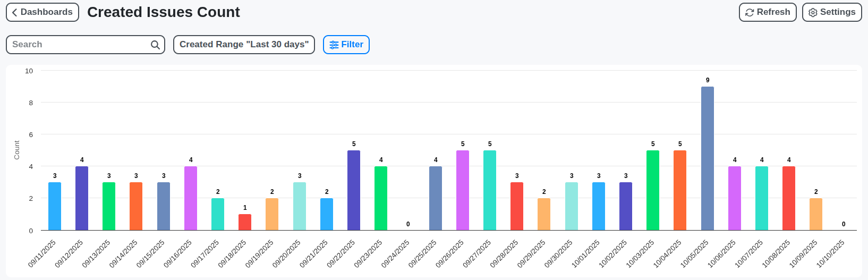Select the blue 10/01/2025 bar
This screenshot has height=280, width=868.
point(599,206)
